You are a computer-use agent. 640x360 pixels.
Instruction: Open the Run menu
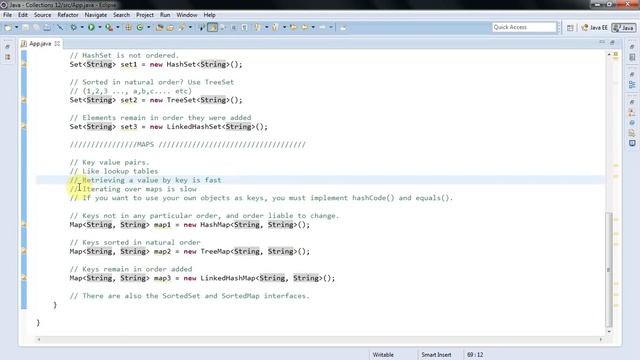pos(165,15)
